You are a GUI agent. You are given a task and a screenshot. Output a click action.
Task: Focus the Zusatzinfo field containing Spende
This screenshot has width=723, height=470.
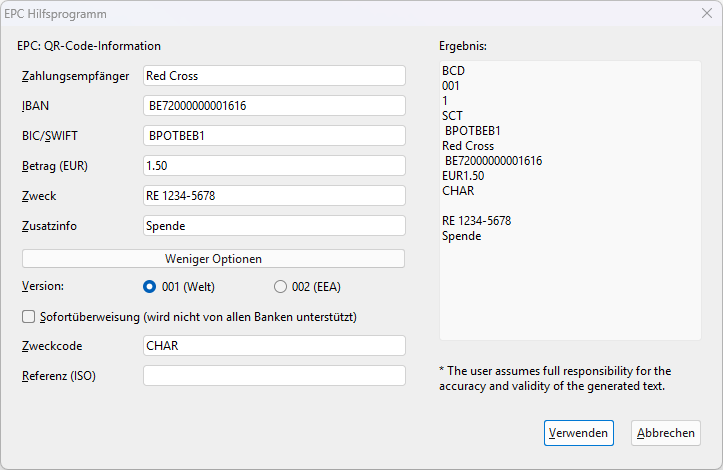click(274, 226)
